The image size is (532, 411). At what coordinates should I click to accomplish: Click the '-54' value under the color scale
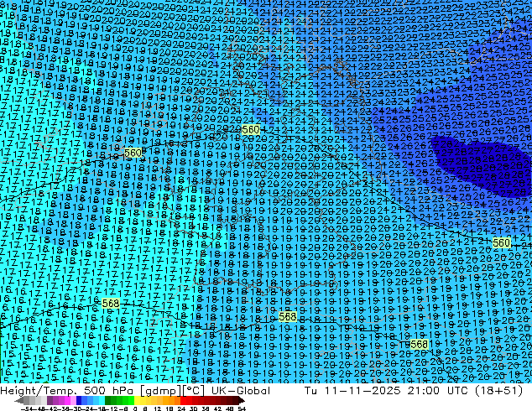pyautogui.click(x=27, y=409)
